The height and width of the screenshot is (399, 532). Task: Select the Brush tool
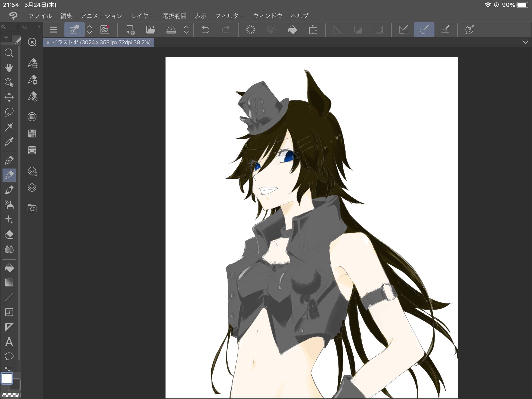pyautogui.click(x=9, y=190)
